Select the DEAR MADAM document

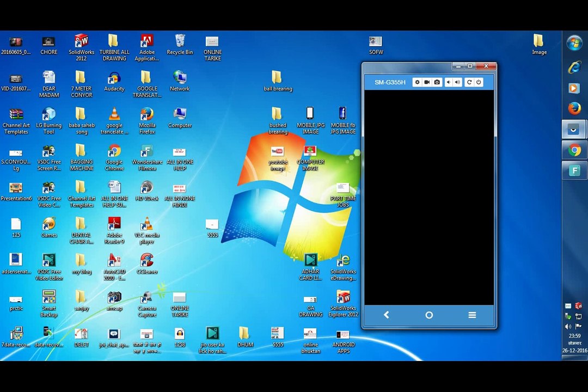point(49,84)
